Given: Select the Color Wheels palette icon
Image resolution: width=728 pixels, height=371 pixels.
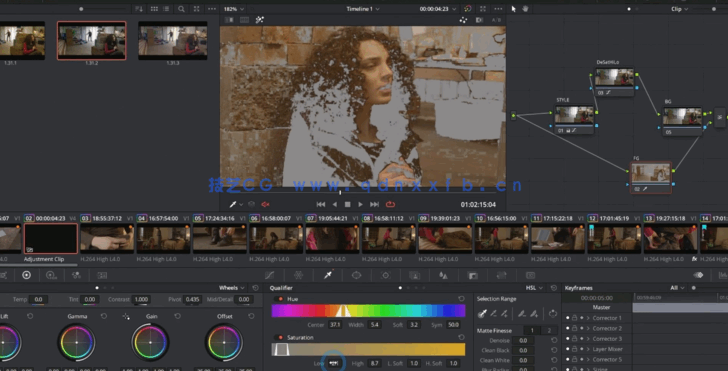Looking at the screenshot, I should click(26, 275).
